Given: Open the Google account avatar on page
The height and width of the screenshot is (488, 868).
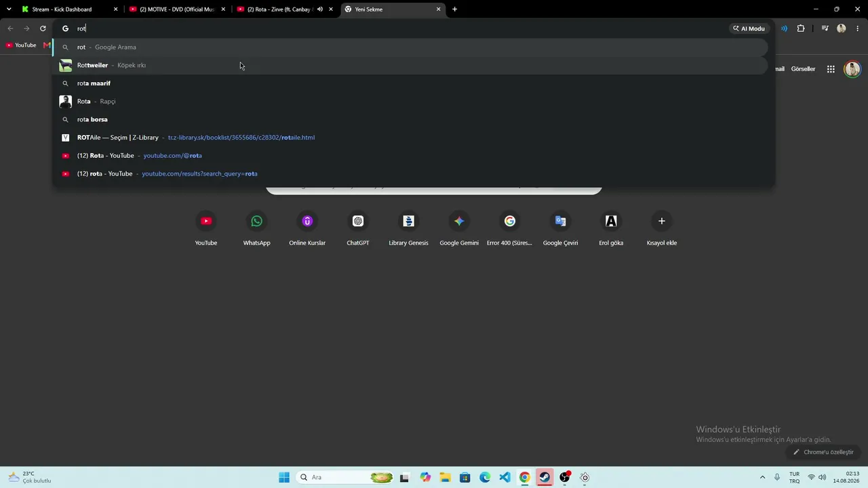Looking at the screenshot, I should coord(852,69).
